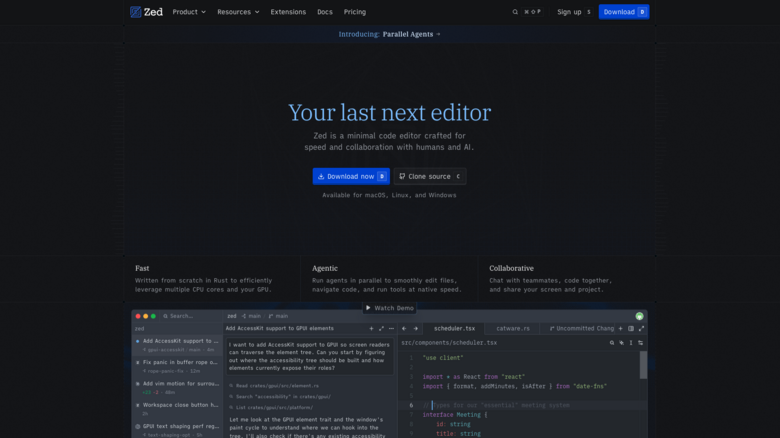This screenshot has height=438, width=780.
Task: Click the editor vertical scrollbar thumb
Action: tap(643, 365)
